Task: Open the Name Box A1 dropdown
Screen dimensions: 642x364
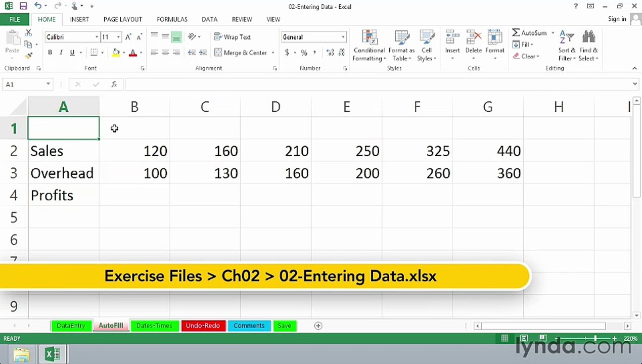Action: coord(48,84)
